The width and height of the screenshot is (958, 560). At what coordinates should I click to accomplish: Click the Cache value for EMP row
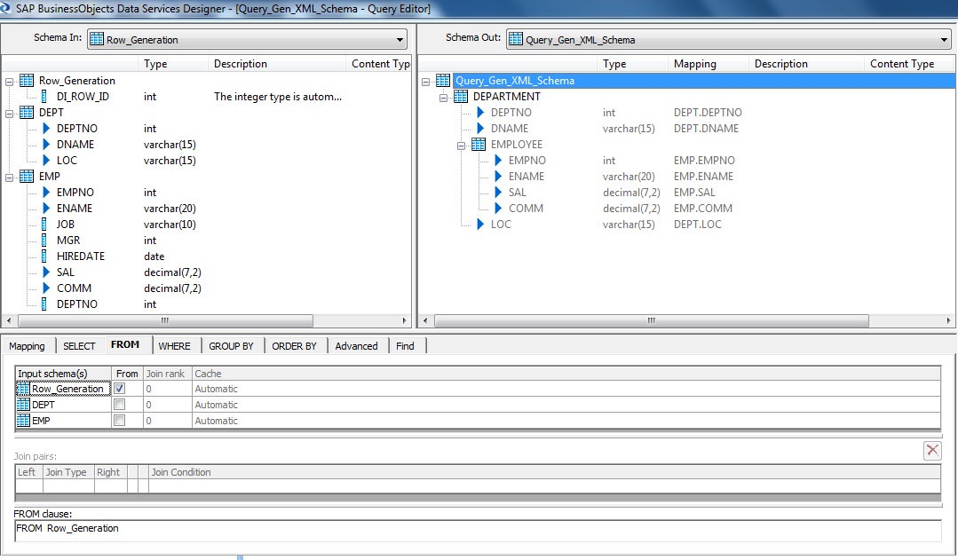217,421
